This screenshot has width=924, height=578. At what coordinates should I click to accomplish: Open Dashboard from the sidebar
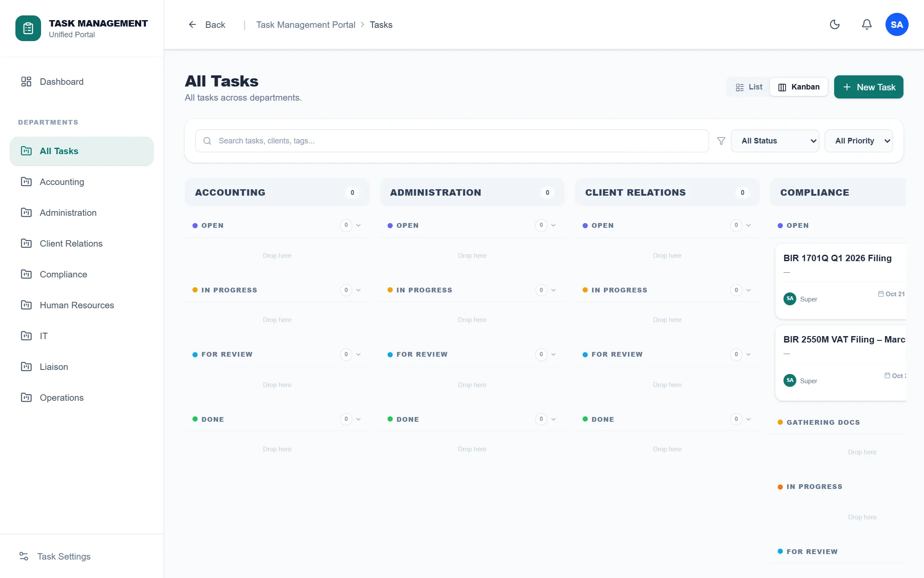(x=81, y=82)
